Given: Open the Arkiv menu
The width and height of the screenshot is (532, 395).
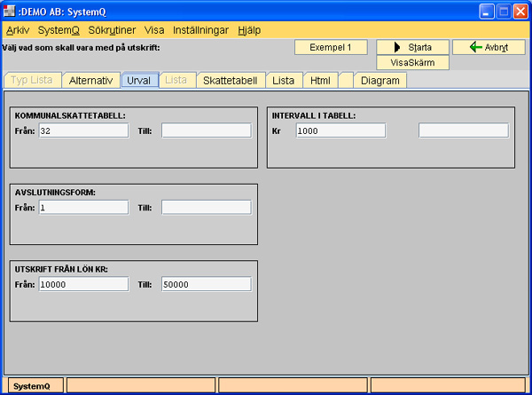Looking at the screenshot, I should [18, 29].
